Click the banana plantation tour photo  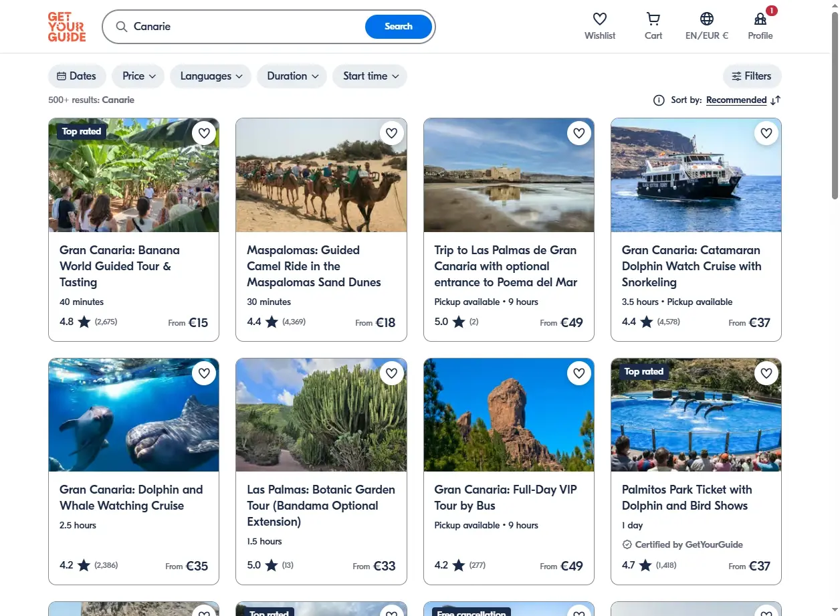(x=134, y=175)
